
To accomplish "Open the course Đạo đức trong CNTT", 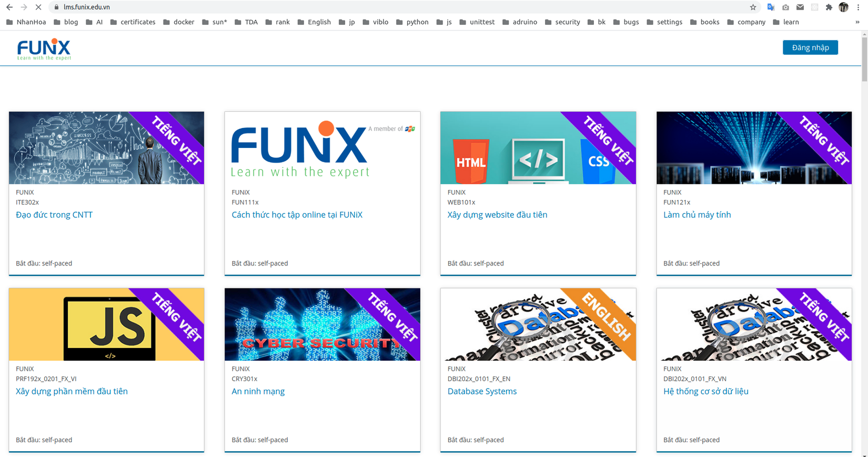I will pyautogui.click(x=54, y=215).
